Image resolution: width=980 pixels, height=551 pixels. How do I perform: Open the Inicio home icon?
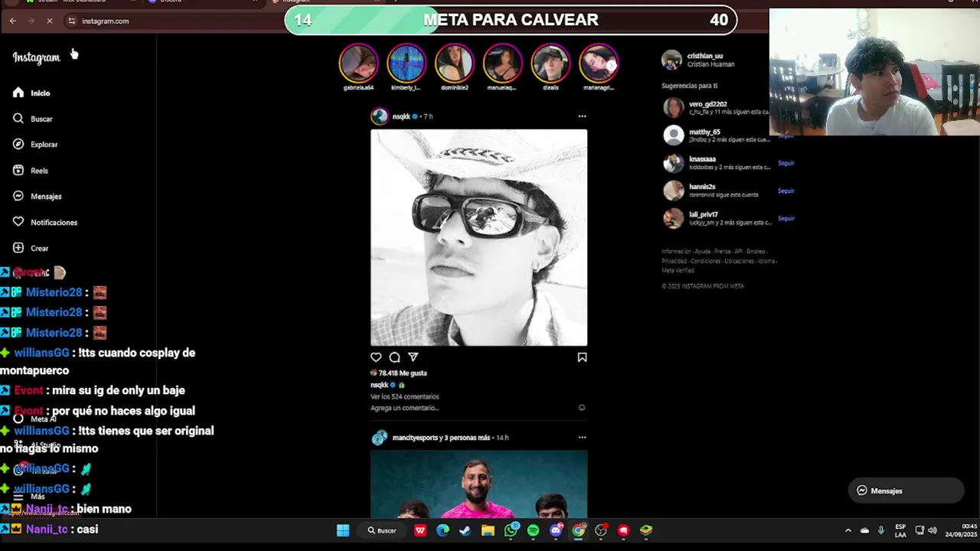click(18, 93)
